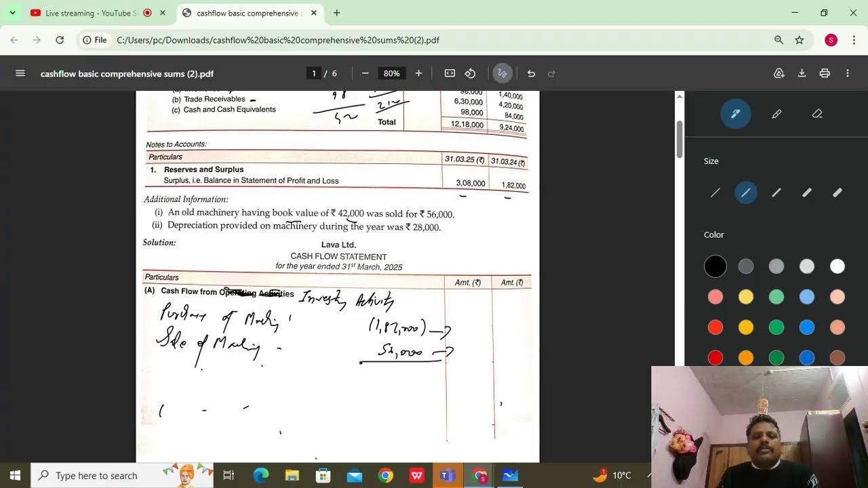Click the PDF vertical scrollbar thumb

pos(680,140)
